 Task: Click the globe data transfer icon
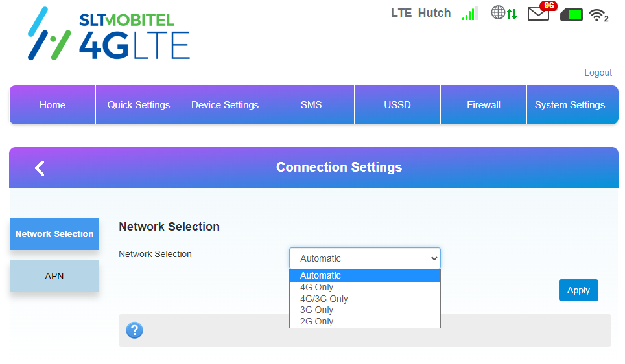click(504, 13)
